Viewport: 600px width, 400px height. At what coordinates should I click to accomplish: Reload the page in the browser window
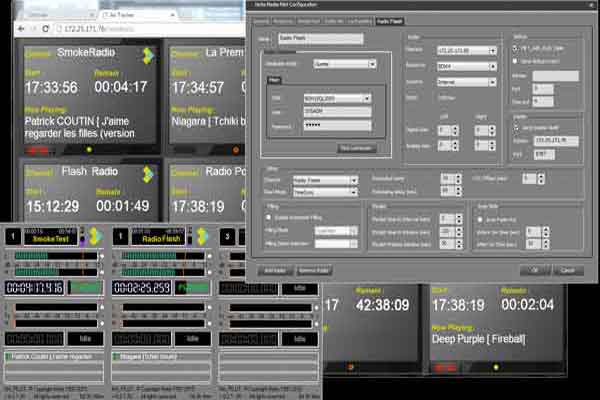coord(46,29)
